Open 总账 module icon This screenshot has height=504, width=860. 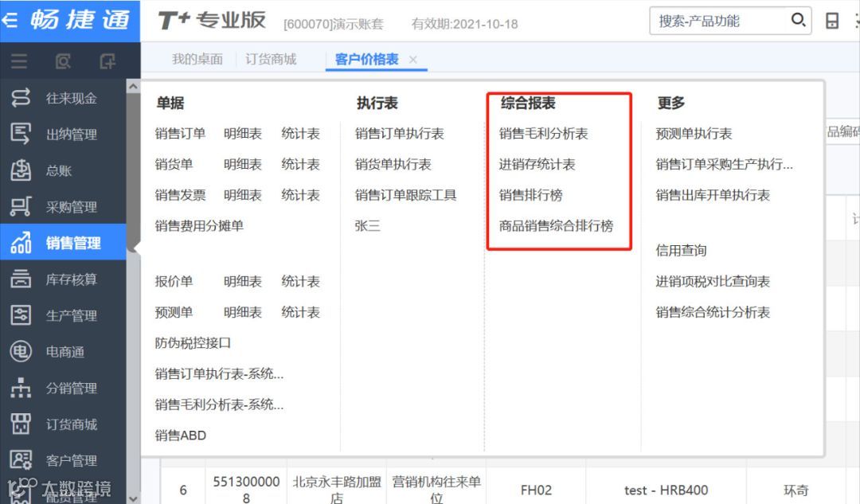(21, 170)
